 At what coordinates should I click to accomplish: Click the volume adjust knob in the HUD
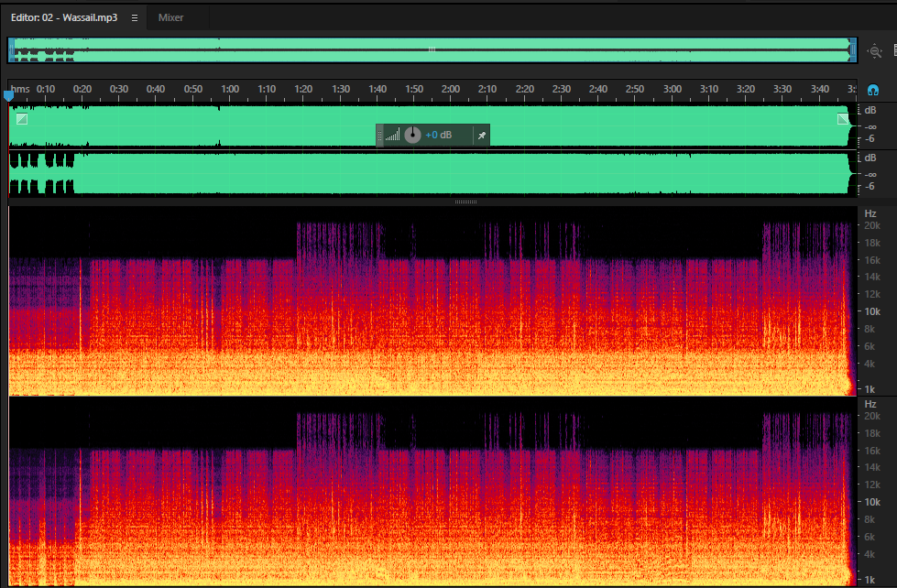(x=412, y=135)
